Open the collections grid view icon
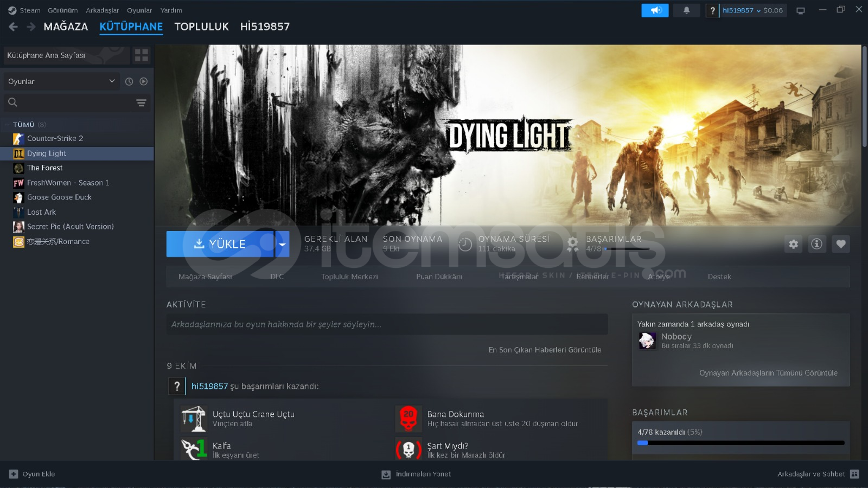 tap(142, 55)
